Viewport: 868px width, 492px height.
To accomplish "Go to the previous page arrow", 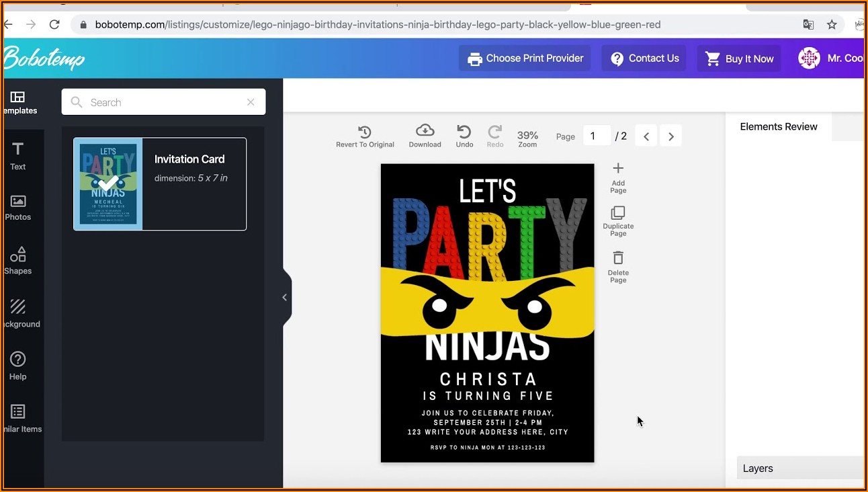I will (646, 136).
